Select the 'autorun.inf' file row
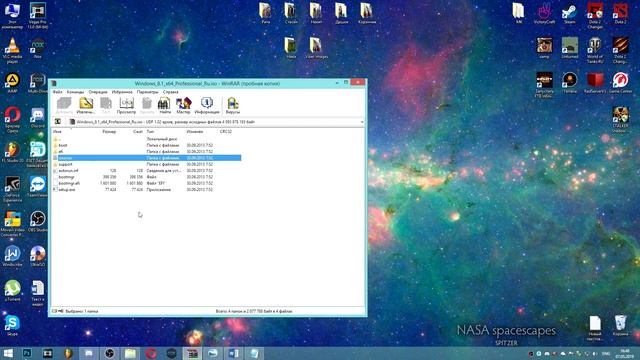The height and width of the screenshot is (360, 640). [x=146, y=171]
